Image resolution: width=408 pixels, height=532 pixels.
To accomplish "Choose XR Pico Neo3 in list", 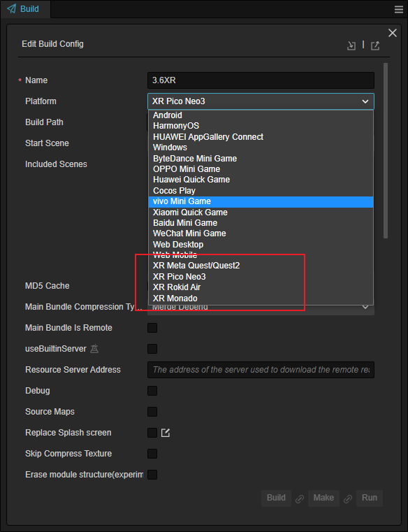I will [x=261, y=277].
